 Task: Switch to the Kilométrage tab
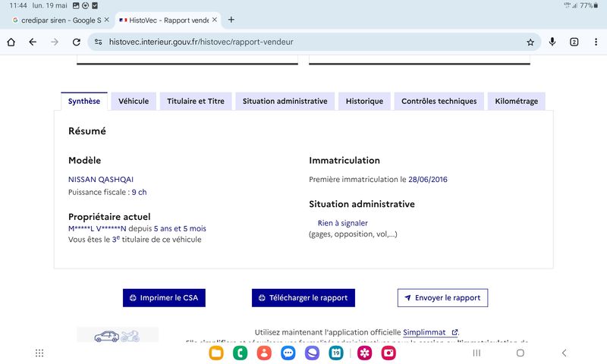pos(517,102)
